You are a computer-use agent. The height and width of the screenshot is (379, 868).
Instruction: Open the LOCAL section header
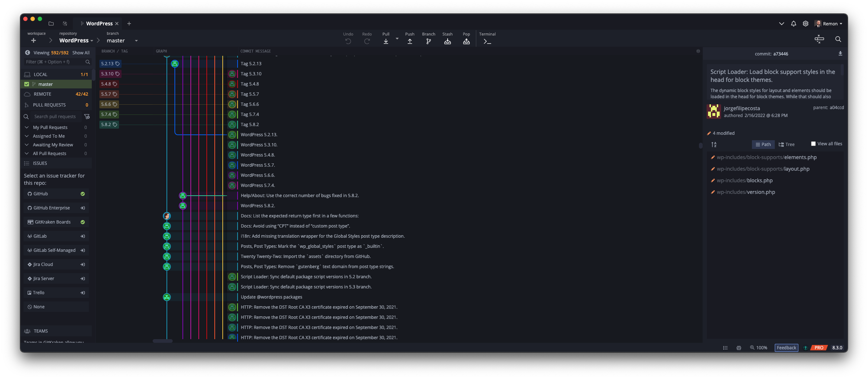[56, 74]
